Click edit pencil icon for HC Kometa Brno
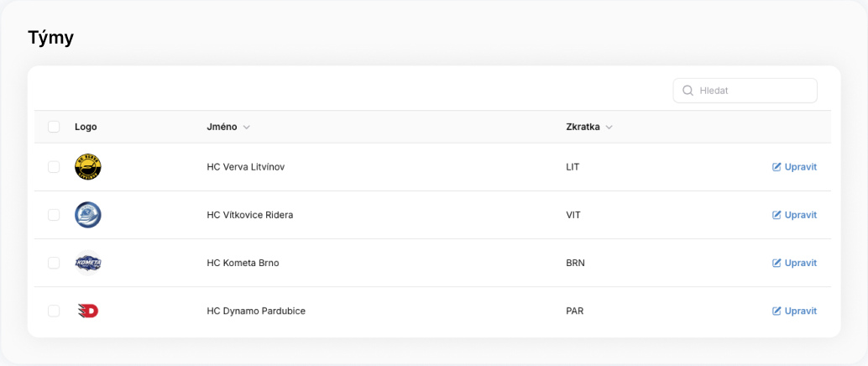The image size is (868, 366). click(776, 263)
